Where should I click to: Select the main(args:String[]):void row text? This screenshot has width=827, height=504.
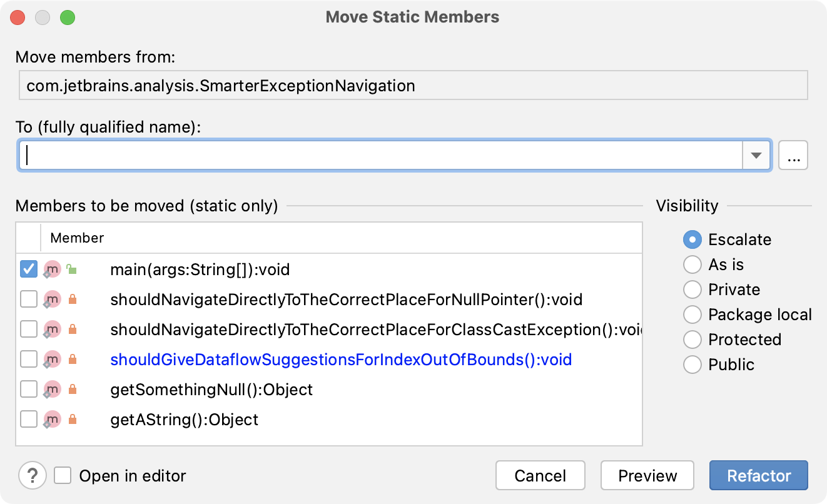(x=200, y=270)
